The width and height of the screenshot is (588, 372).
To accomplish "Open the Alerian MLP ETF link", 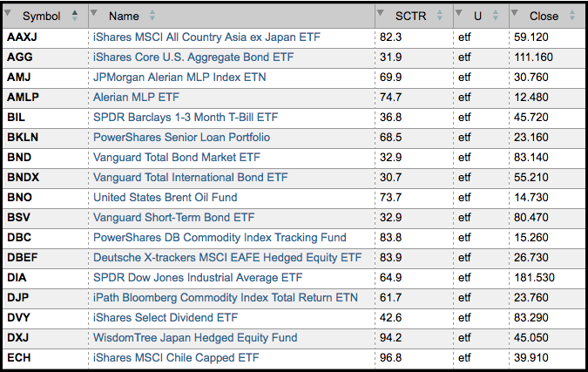I will pyautogui.click(x=137, y=97).
